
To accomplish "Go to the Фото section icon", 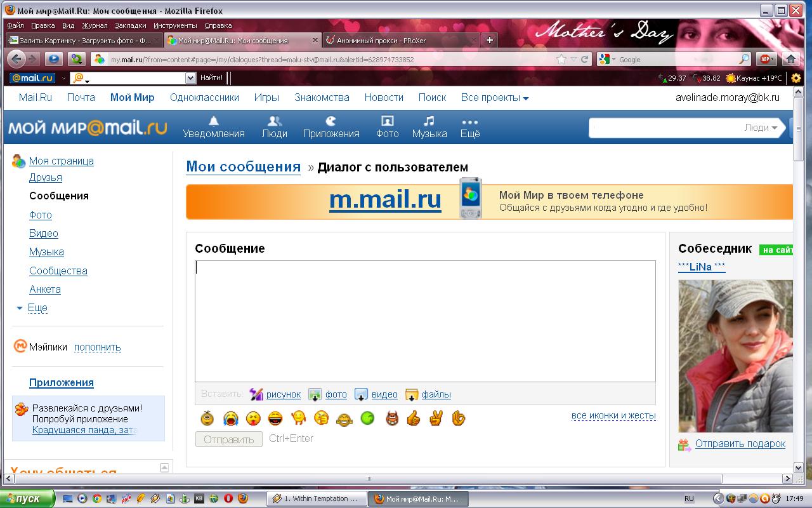I will click(x=387, y=121).
